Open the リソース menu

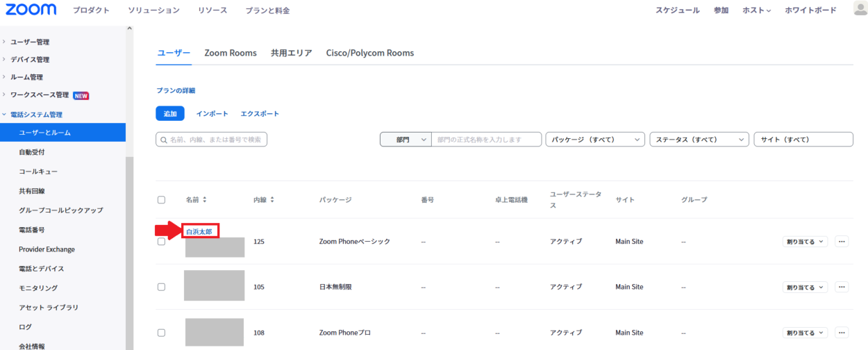point(212,10)
